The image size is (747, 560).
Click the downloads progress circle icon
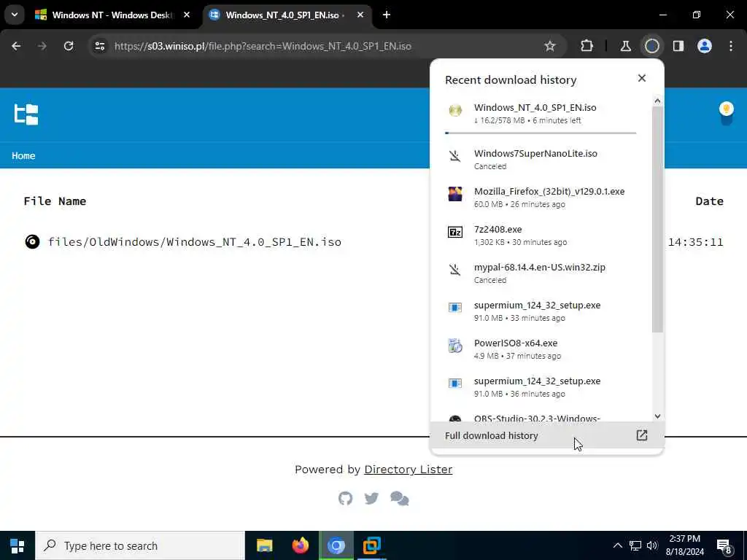pyautogui.click(x=651, y=46)
